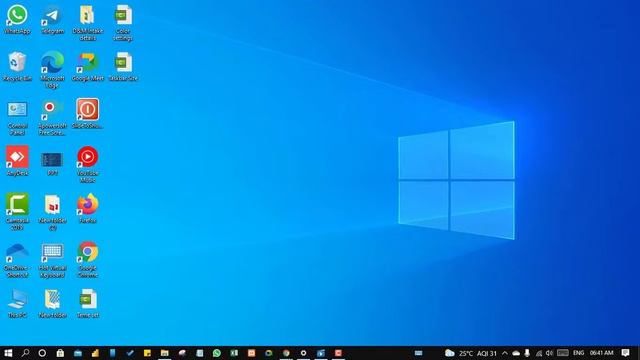Click the microphone icon in system tray
This screenshot has width=640, height=360.
[x=527, y=353]
